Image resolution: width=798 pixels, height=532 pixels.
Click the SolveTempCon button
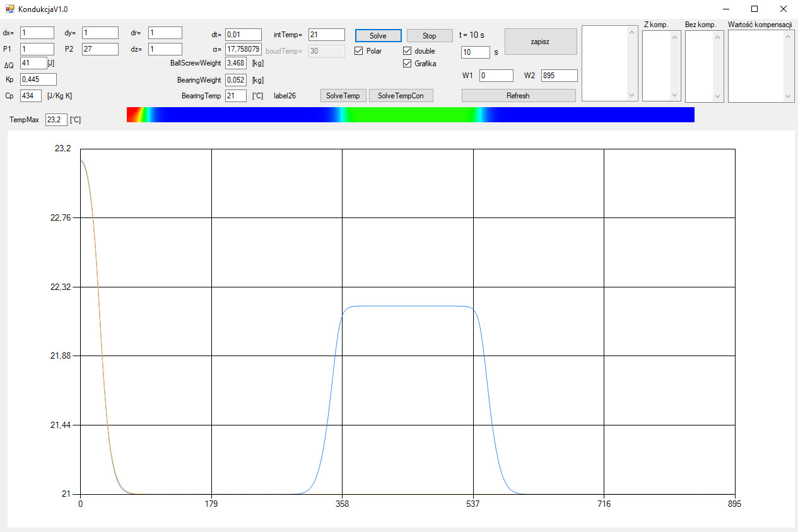(401, 96)
